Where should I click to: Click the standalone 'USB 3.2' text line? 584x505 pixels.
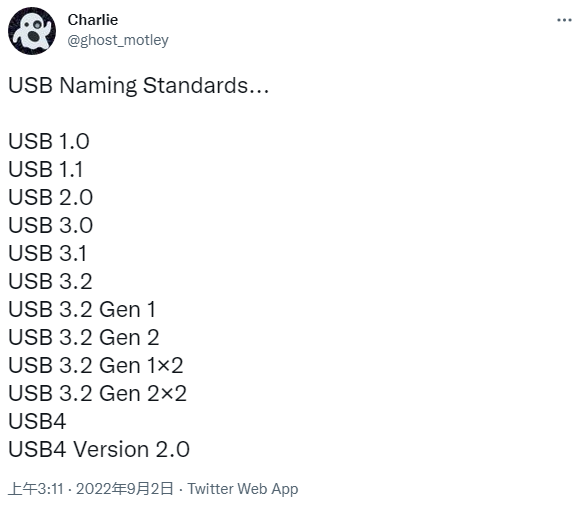pyautogui.click(x=50, y=281)
